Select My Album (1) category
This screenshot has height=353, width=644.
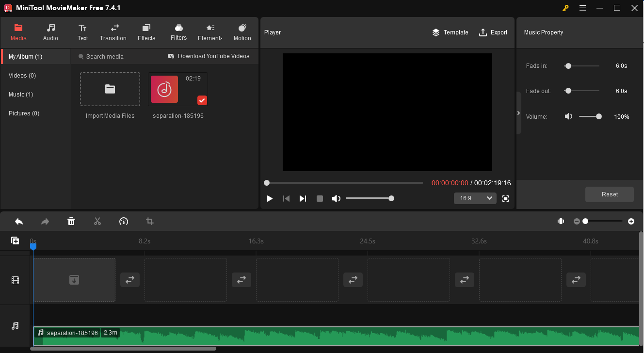(36, 57)
